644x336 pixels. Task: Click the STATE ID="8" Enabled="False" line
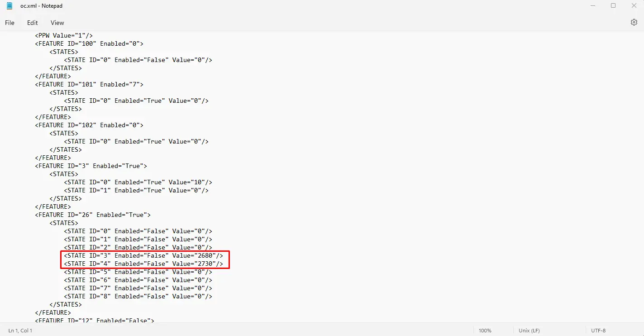pyautogui.click(x=138, y=296)
